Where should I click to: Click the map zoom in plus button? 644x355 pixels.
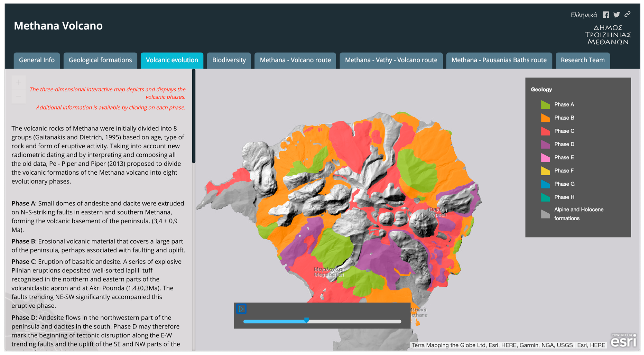point(18,82)
